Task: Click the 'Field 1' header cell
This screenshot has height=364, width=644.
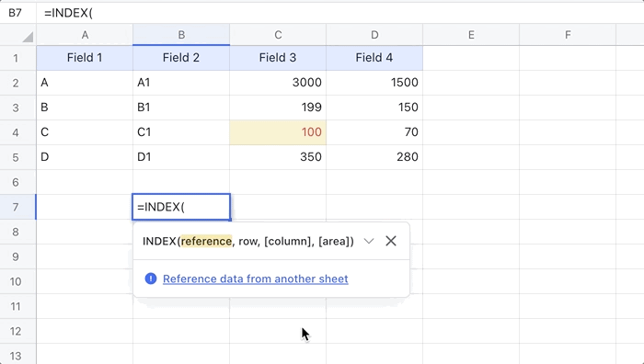Action: point(85,58)
